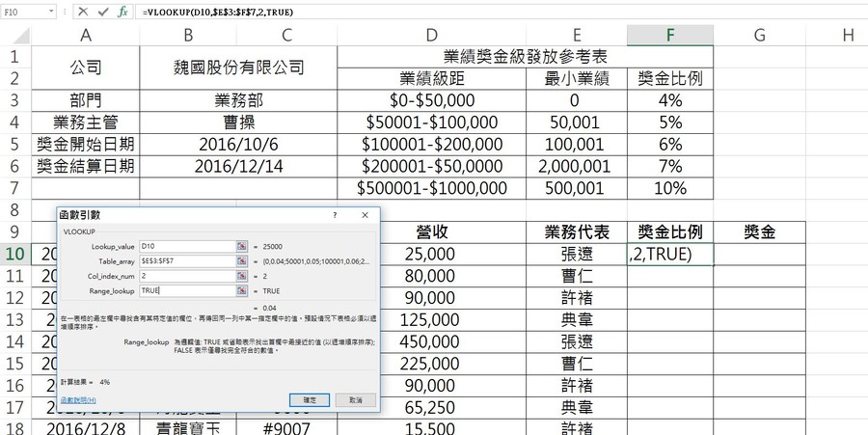Select column F header
Image resolution: width=868 pixels, height=435 pixels.
670,36
